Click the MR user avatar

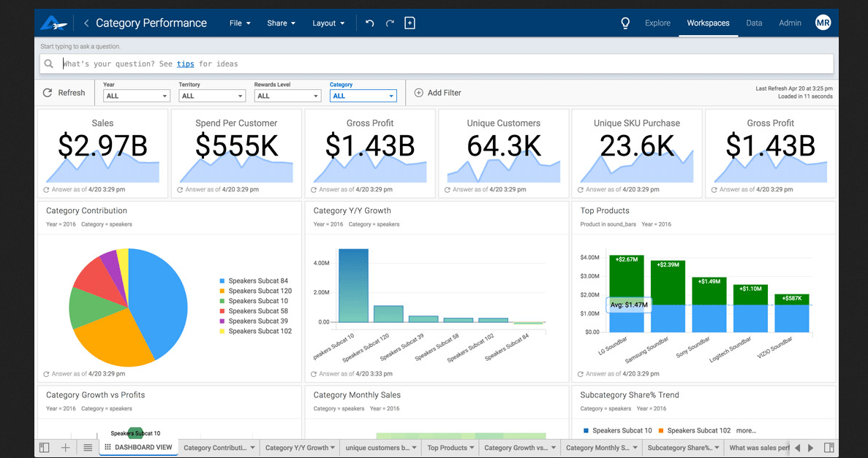pyautogui.click(x=823, y=23)
